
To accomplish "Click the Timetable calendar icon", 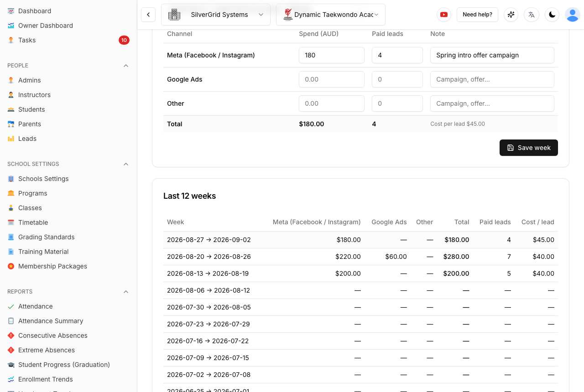I will [x=11, y=222].
